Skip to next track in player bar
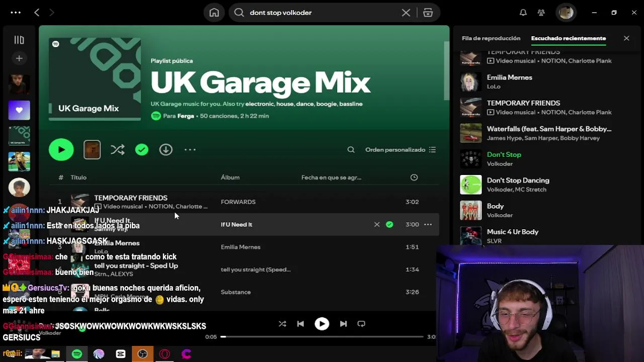This screenshot has width=644, height=362. tap(343, 324)
